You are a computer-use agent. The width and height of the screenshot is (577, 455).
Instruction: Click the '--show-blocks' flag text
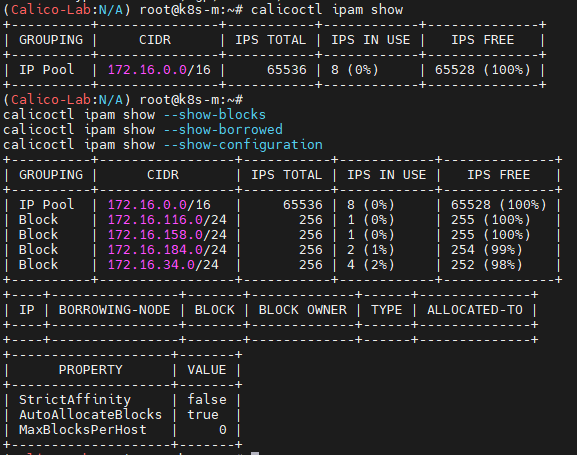pos(215,114)
